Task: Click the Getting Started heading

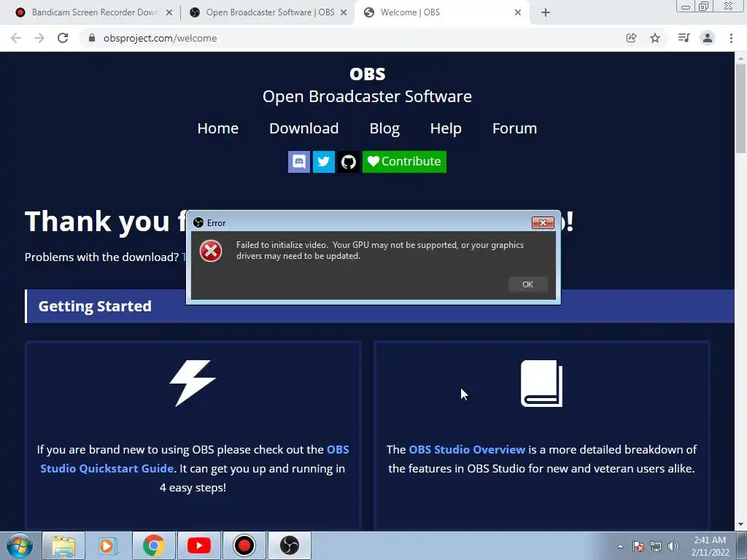Action: [x=95, y=306]
